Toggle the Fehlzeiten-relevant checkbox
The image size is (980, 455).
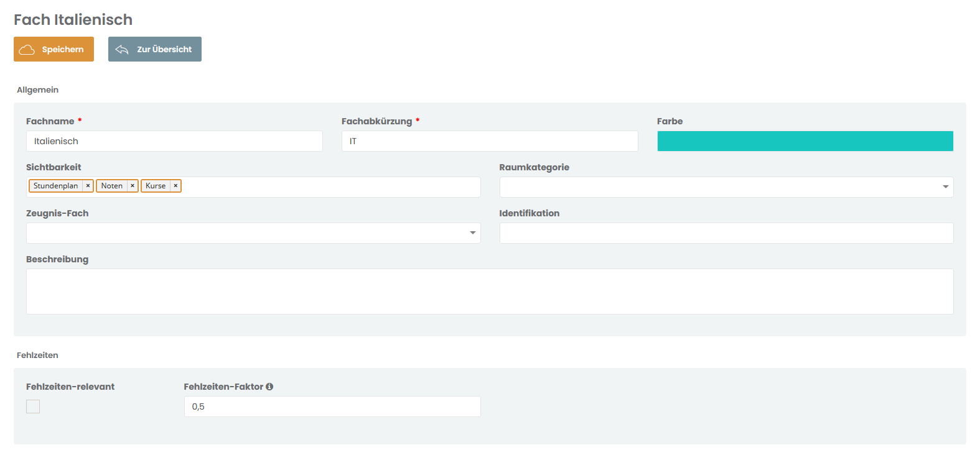coord(33,407)
